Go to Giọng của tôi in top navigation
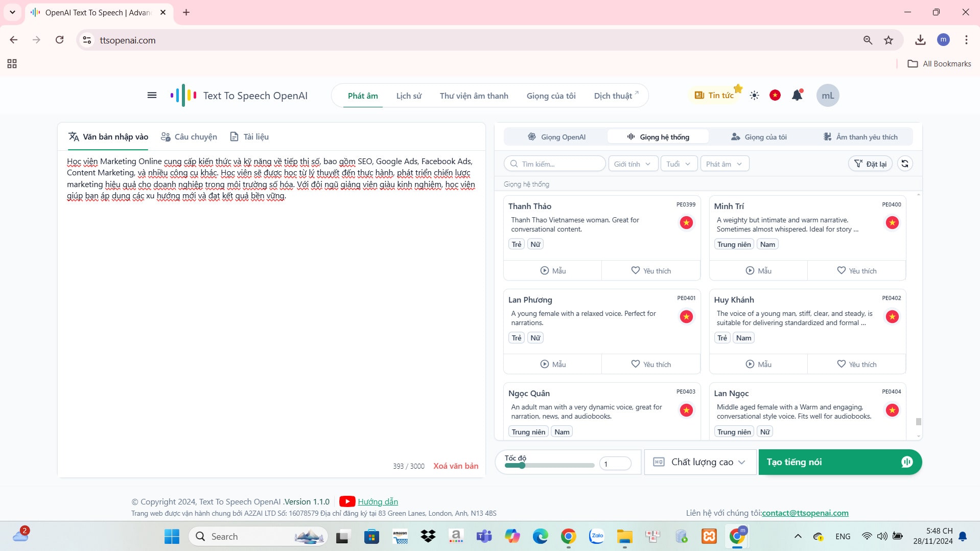The height and width of the screenshot is (551, 980). coord(551,96)
